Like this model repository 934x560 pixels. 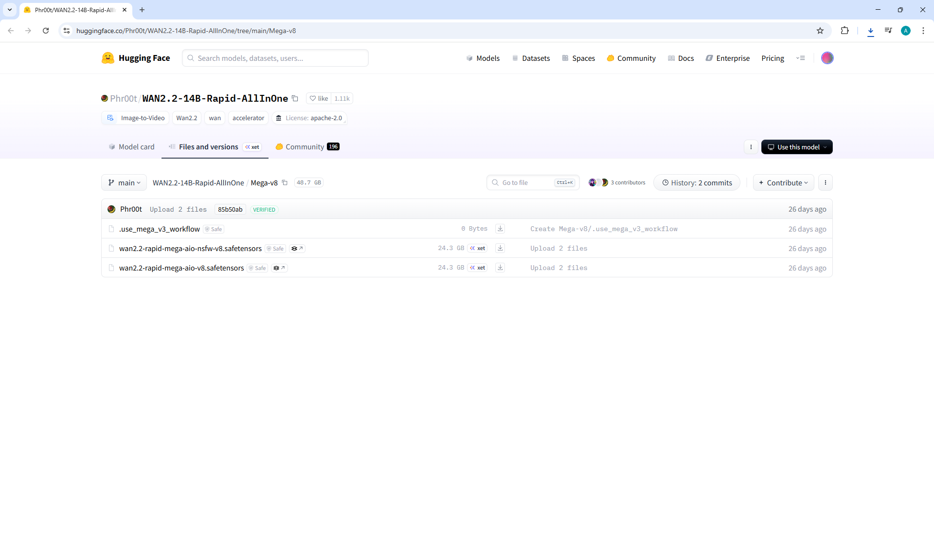(x=319, y=98)
